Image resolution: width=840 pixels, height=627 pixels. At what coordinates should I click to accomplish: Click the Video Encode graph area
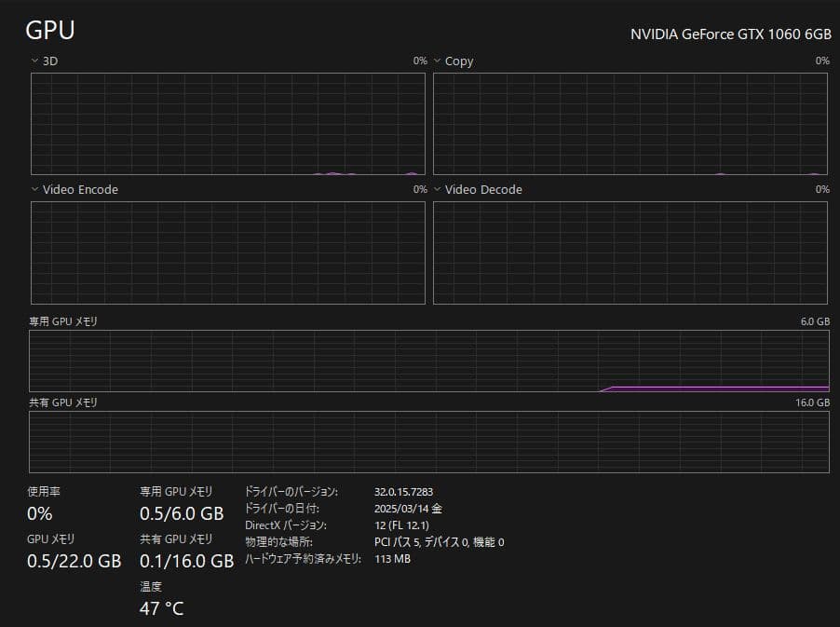pos(226,252)
